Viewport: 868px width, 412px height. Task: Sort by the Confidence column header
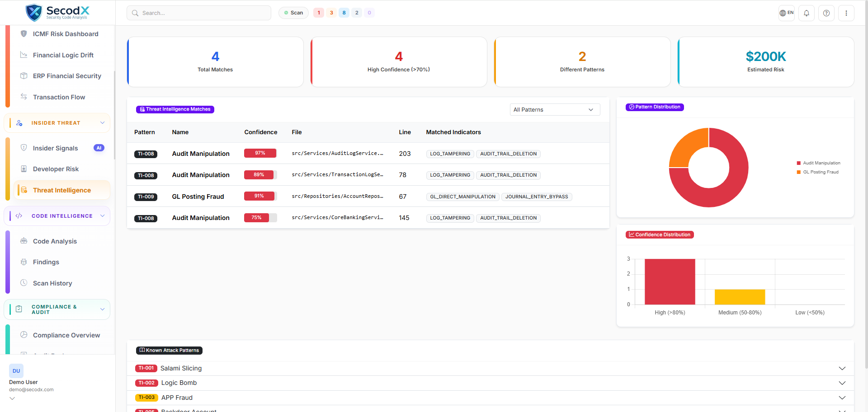pos(261,132)
